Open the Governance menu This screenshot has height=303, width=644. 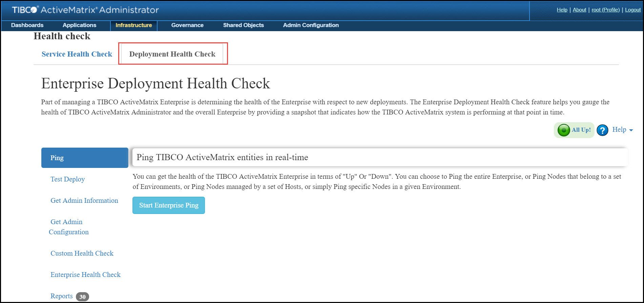pos(187,25)
